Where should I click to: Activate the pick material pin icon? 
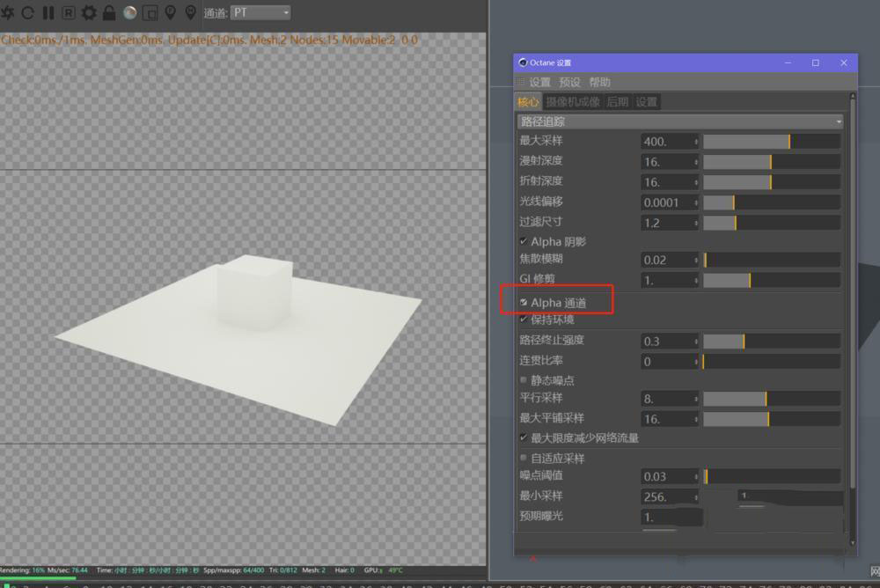click(x=190, y=12)
